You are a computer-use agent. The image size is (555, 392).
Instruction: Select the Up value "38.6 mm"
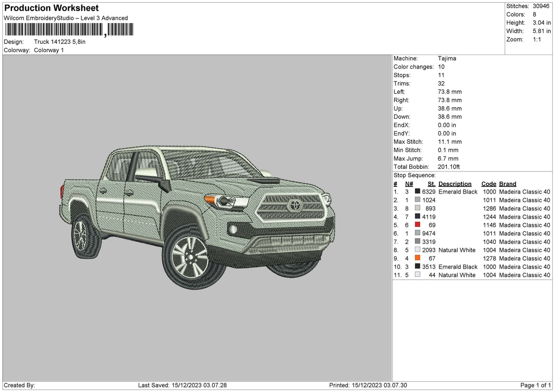(x=450, y=109)
